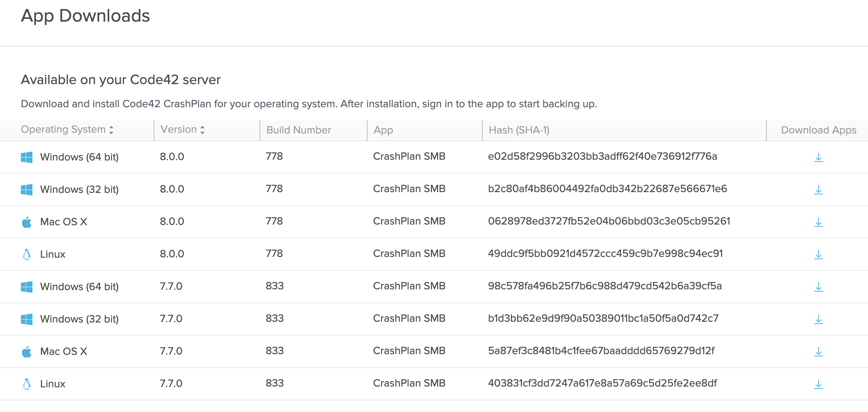This screenshot has height=412, width=868.
Task: Click the Windows (32 bit) name in the 7.7.0 row
Action: point(80,319)
